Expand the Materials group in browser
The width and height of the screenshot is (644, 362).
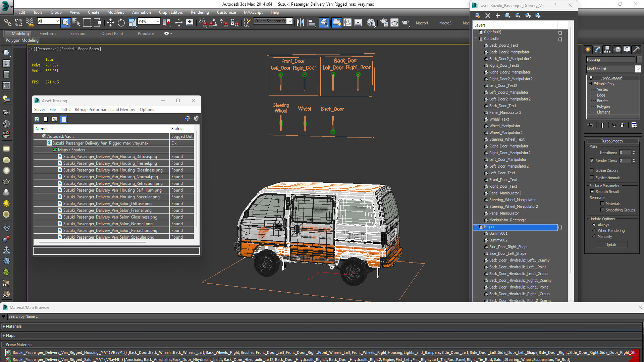4,326
